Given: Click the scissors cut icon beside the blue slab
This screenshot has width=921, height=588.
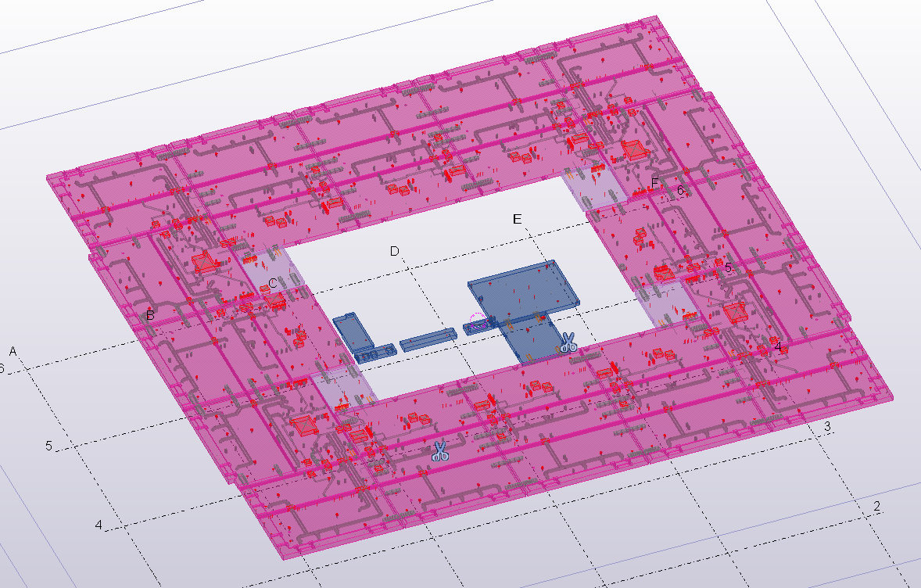Looking at the screenshot, I should coord(568,342).
